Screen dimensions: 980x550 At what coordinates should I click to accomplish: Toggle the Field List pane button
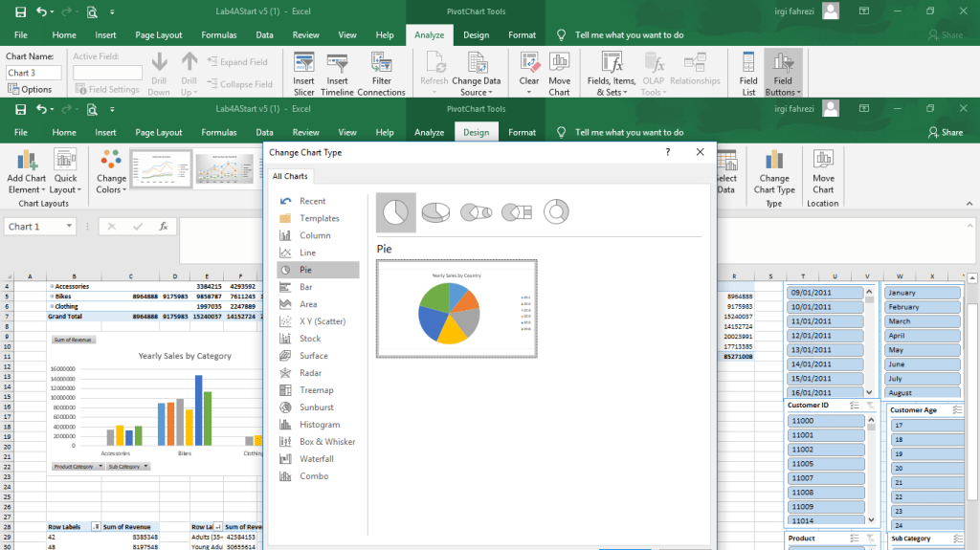point(748,64)
